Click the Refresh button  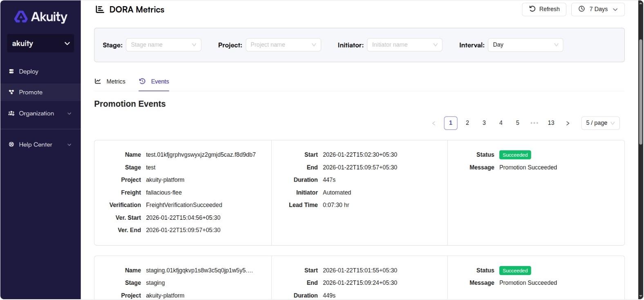click(544, 9)
